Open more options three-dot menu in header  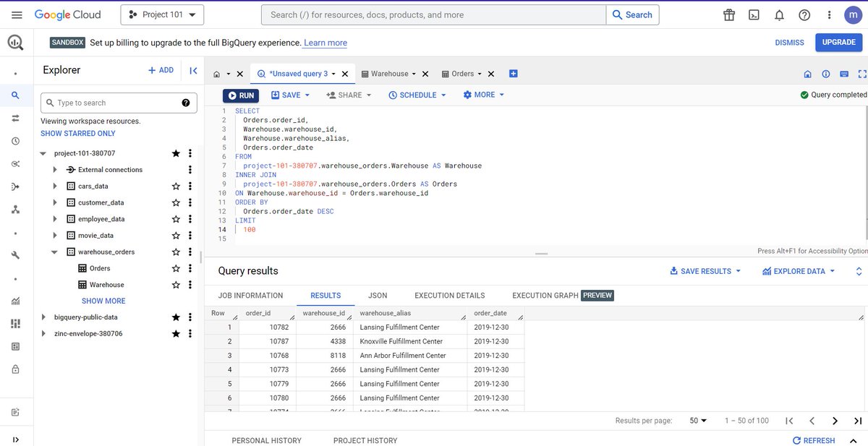tap(827, 14)
